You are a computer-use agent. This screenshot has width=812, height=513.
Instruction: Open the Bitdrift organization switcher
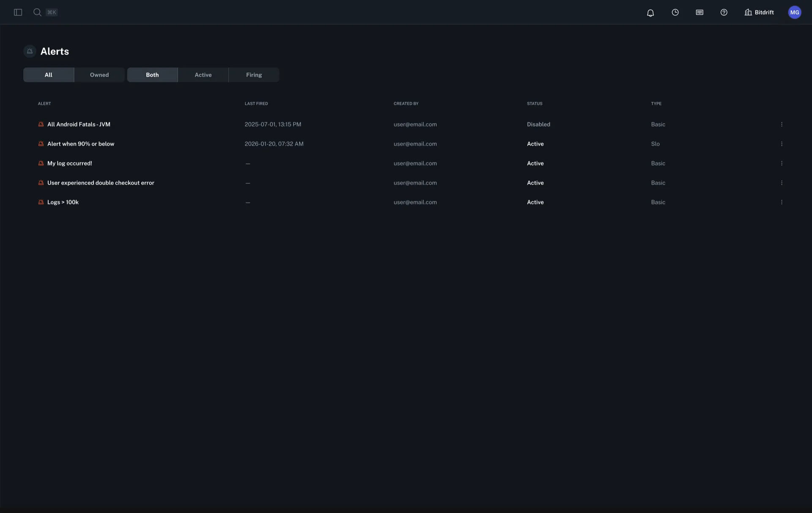(x=759, y=12)
